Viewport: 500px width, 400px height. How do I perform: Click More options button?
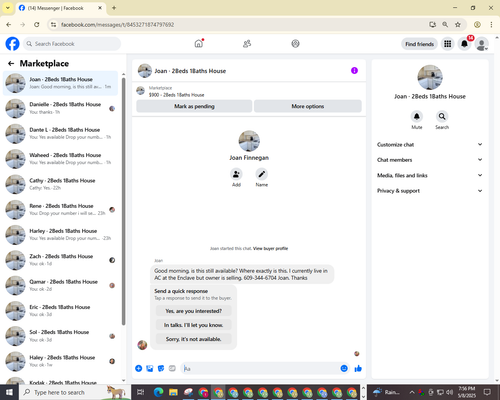tap(308, 106)
